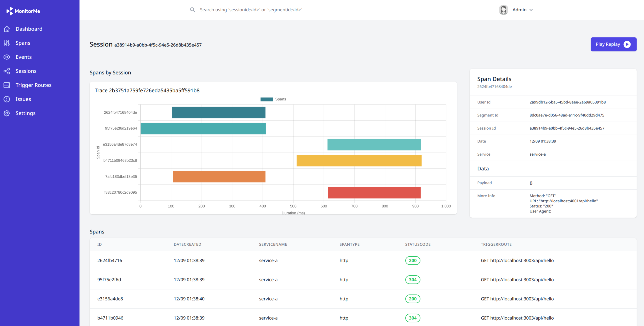Click the 200 status badge for e3156a4de8
Viewport: 644px width, 326px height.
pyautogui.click(x=412, y=299)
